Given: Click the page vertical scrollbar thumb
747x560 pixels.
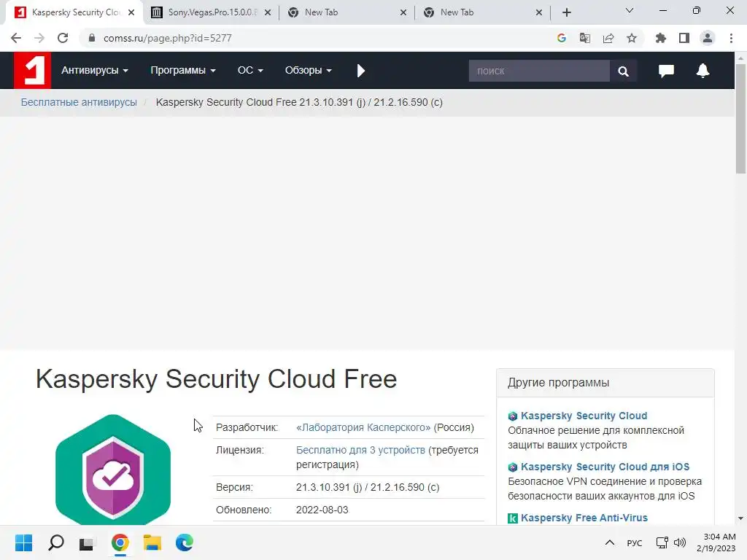Looking at the screenshot, I should [740, 119].
